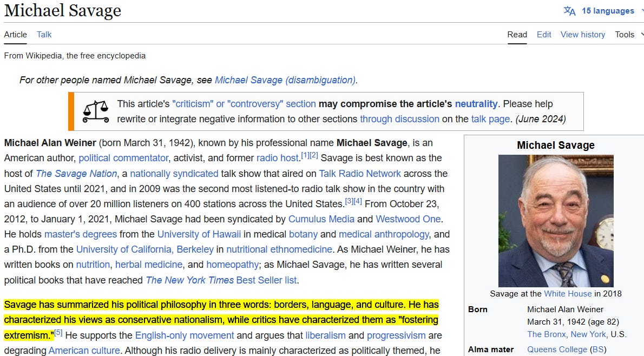Open the Cumulus Media link
644x356 pixels.
coord(321,219)
